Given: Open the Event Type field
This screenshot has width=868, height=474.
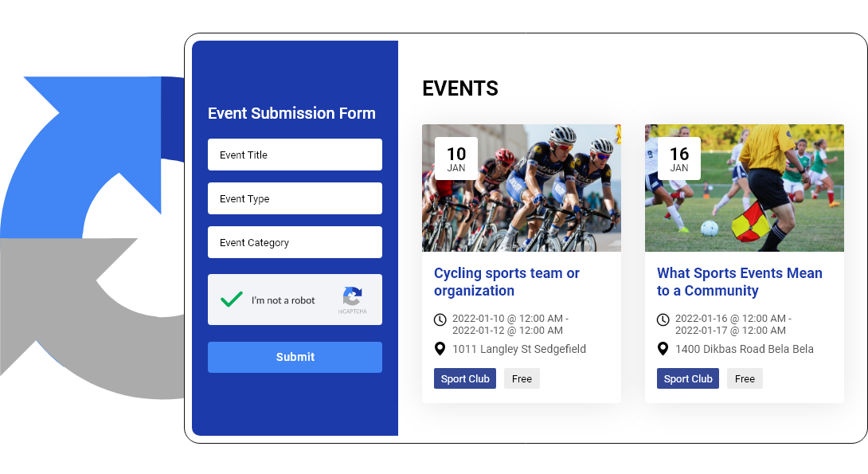Looking at the screenshot, I should coord(295,198).
